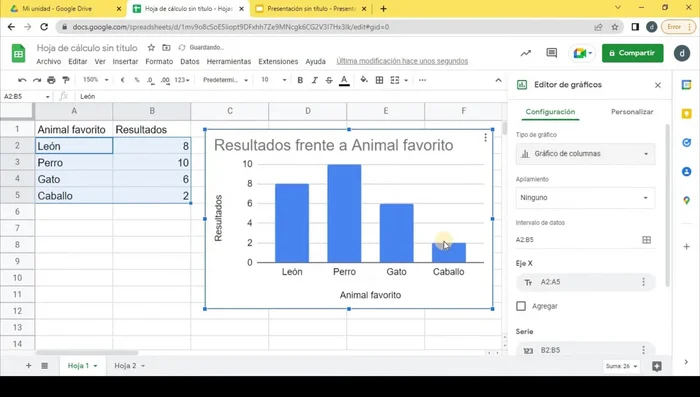The width and height of the screenshot is (700, 397).
Task: Show all sheets list button
Action: pos(45,366)
